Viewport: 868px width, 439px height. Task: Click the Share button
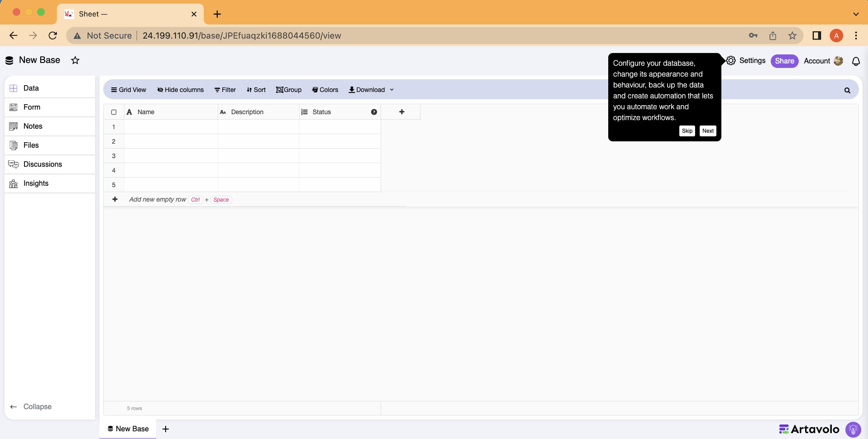click(784, 61)
